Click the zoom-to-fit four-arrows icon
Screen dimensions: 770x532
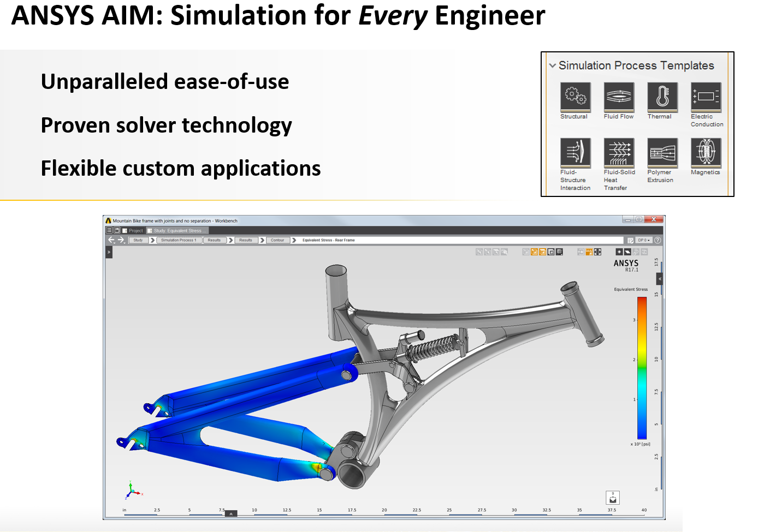597,252
